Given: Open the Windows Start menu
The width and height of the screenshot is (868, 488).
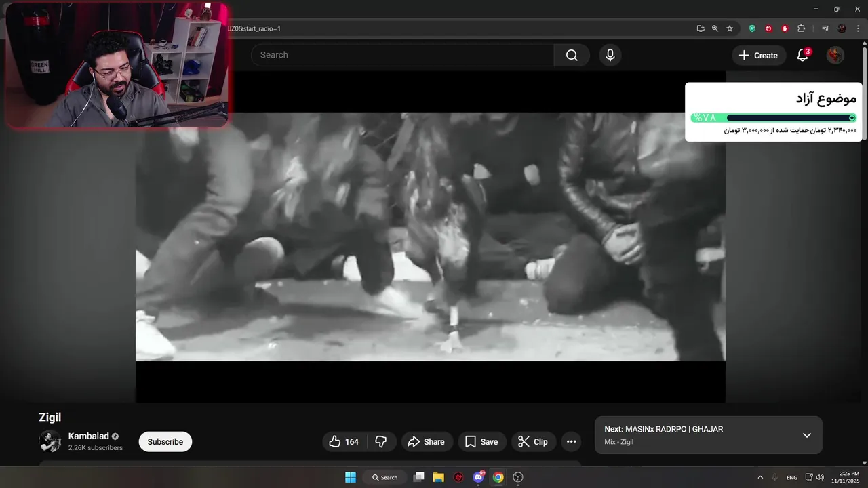Looking at the screenshot, I should point(351,477).
